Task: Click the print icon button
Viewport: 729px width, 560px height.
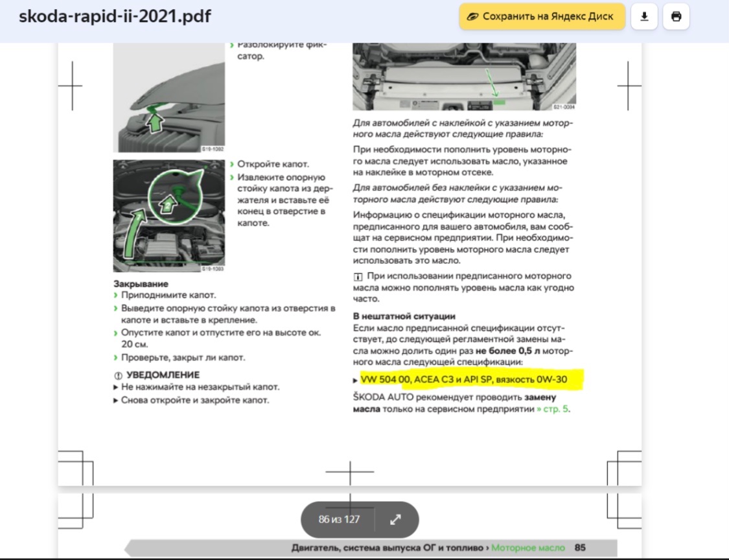Action: tap(676, 16)
